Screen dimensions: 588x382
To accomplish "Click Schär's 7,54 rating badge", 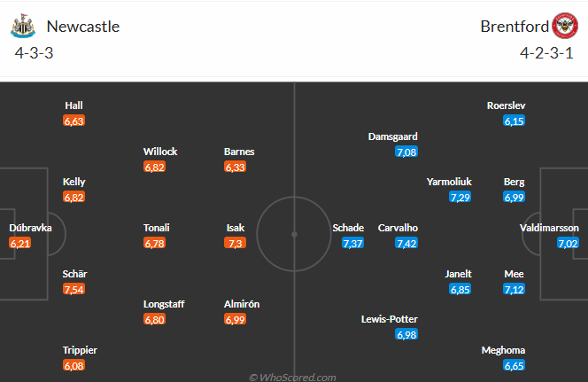I will click(74, 289).
